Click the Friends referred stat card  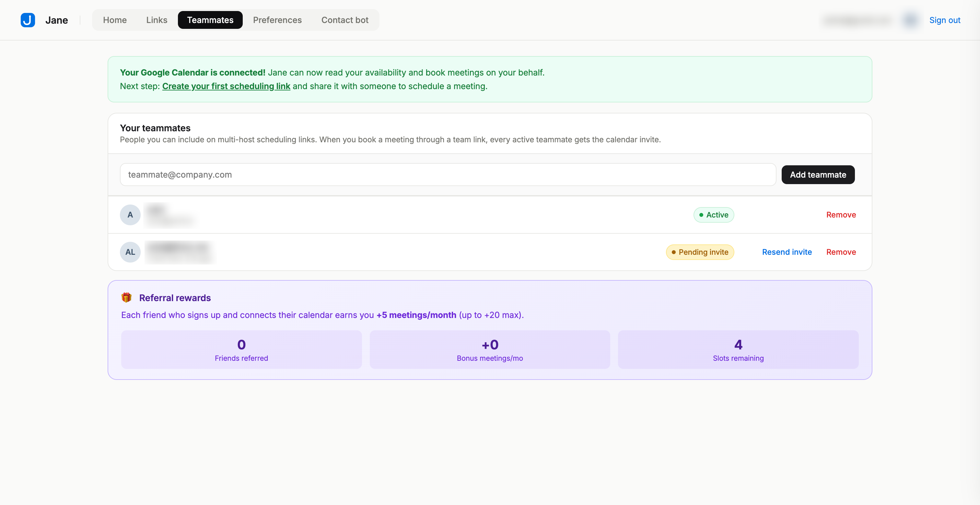pyautogui.click(x=241, y=349)
